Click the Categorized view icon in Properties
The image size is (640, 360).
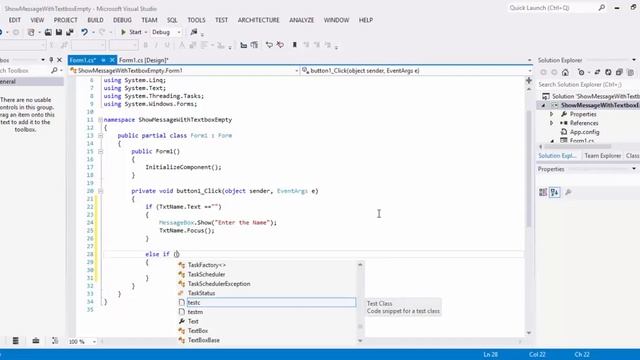543,192
